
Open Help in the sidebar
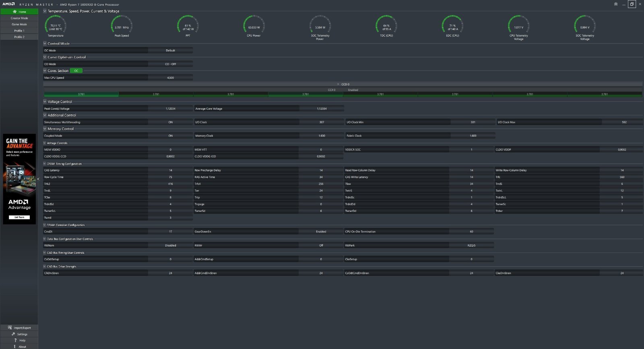(x=19, y=340)
